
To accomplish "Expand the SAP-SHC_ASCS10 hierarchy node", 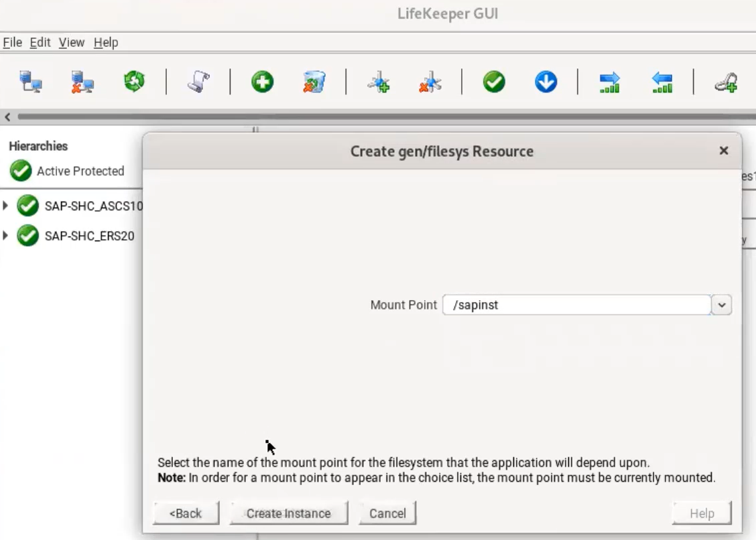I will (x=5, y=206).
